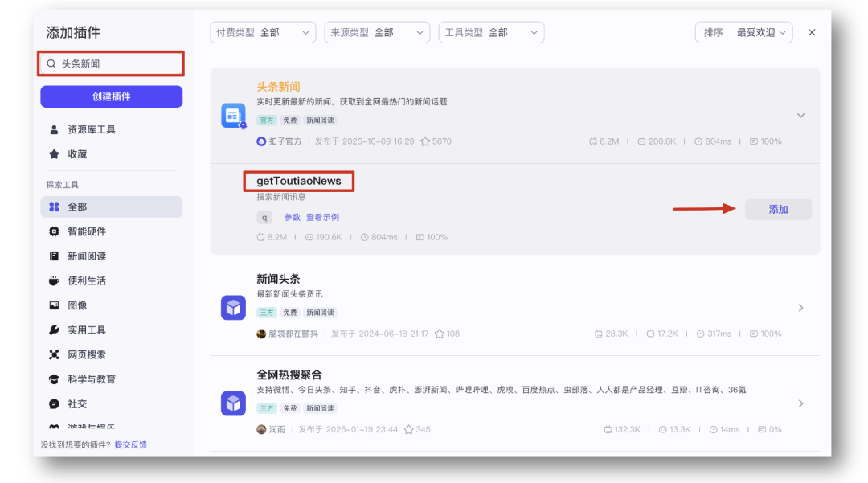Click the 190.6K stat under getToutiaoNews
This screenshot has height=483, width=868.
pyautogui.click(x=323, y=237)
